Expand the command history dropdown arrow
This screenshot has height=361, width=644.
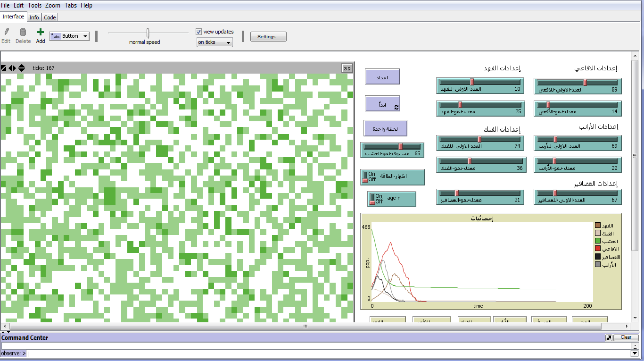(635, 353)
